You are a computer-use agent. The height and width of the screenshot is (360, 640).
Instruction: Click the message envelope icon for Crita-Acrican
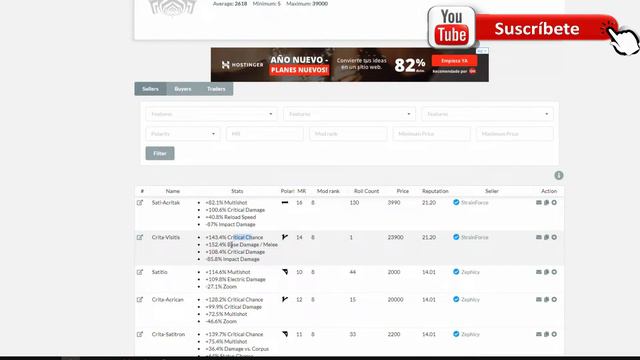point(538,299)
